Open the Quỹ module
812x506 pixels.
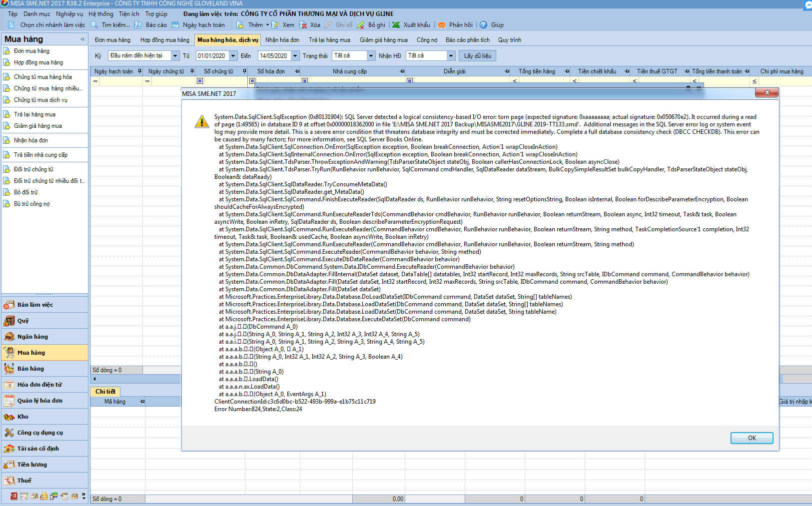coord(45,321)
